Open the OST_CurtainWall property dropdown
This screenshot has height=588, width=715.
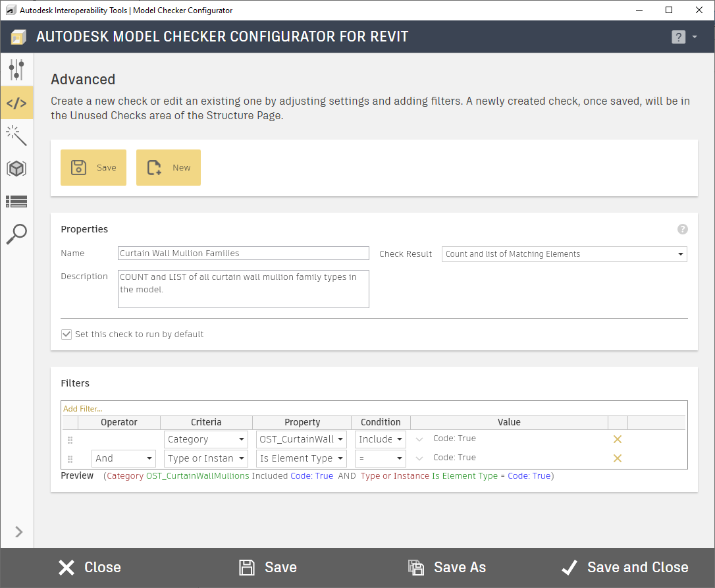301,439
